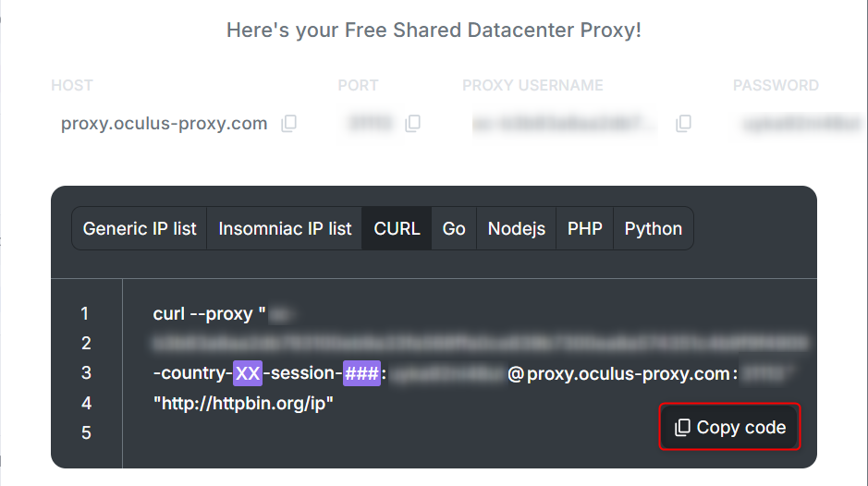Click the curl --proxy code line
This screenshot has height=486, width=868.
(x=209, y=314)
